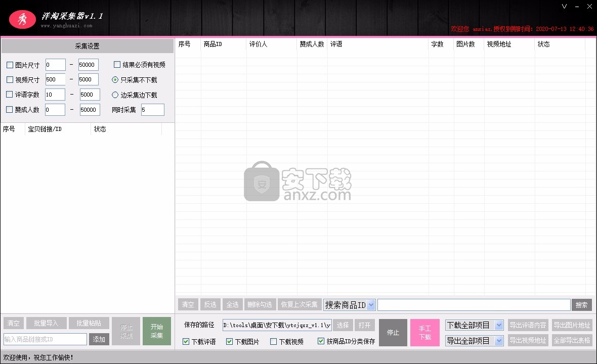
Task: Click the 输入商品链接或ID input field
Action: pyautogui.click(x=46, y=339)
